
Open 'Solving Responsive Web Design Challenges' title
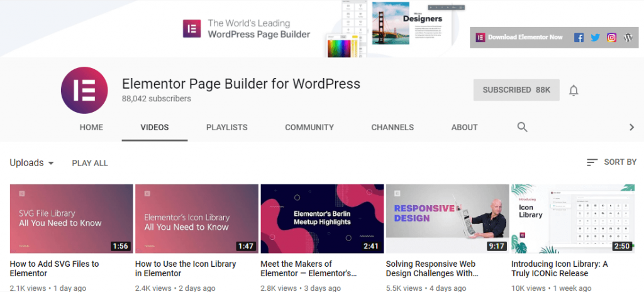pos(432,269)
